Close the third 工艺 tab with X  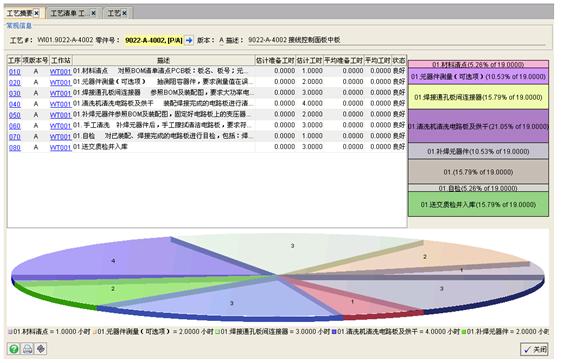pyautogui.click(x=124, y=13)
